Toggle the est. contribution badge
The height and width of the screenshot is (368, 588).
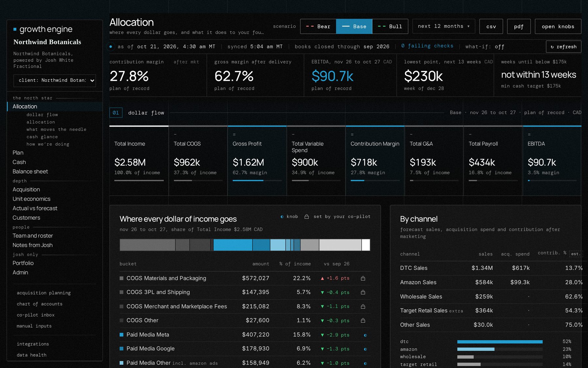click(x=576, y=254)
